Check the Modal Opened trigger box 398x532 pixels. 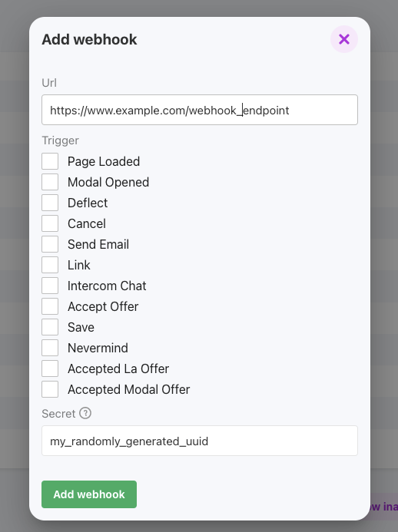pos(50,182)
